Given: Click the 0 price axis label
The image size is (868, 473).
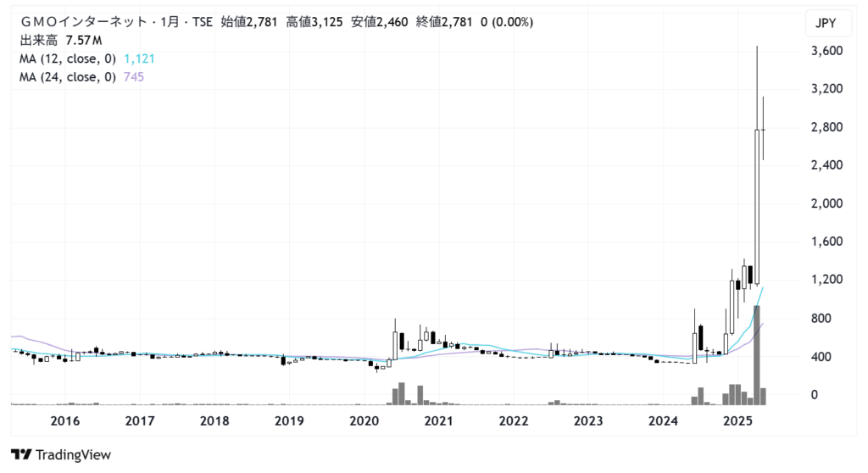Looking at the screenshot, I should (815, 395).
